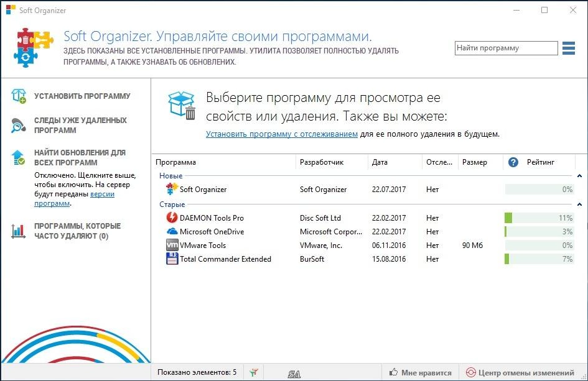
Task: Open СЛЕДЫ УЖЕ УДАЛЕННЫХ ПРОГРАММ
Action: click(x=80, y=126)
